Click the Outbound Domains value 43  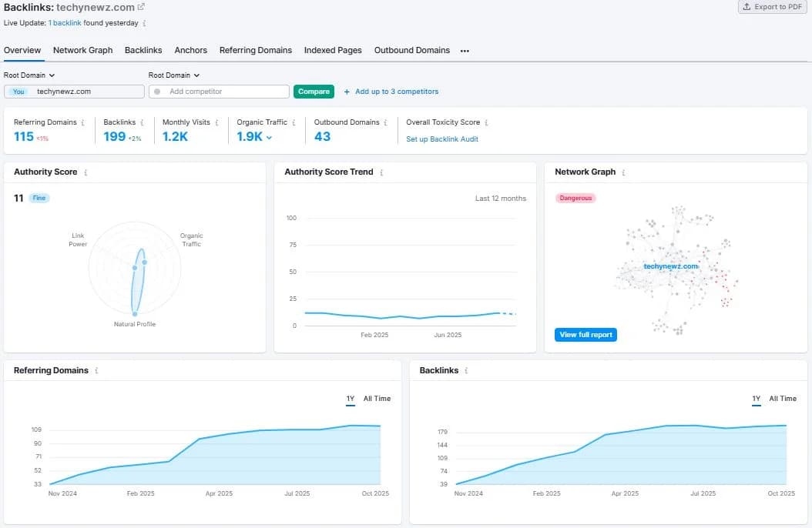point(323,136)
